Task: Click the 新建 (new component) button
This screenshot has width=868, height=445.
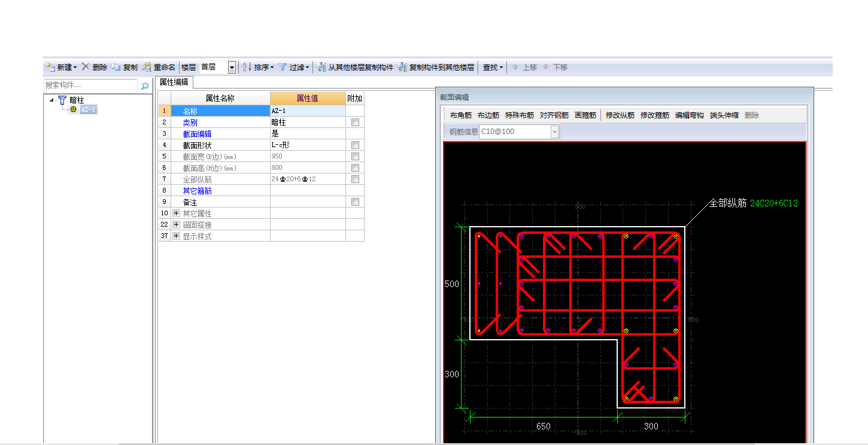Action: coord(61,68)
